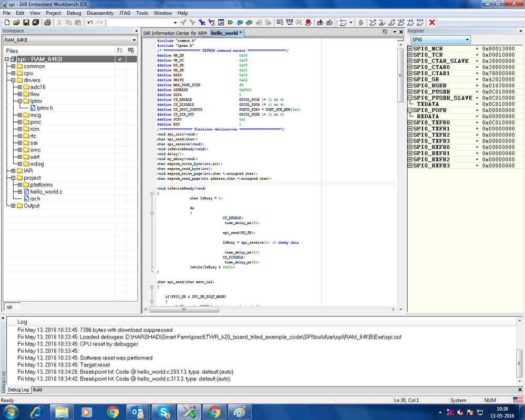The height and width of the screenshot is (420, 525).
Task: Click the New Document toolbar icon
Action: click(x=7, y=23)
